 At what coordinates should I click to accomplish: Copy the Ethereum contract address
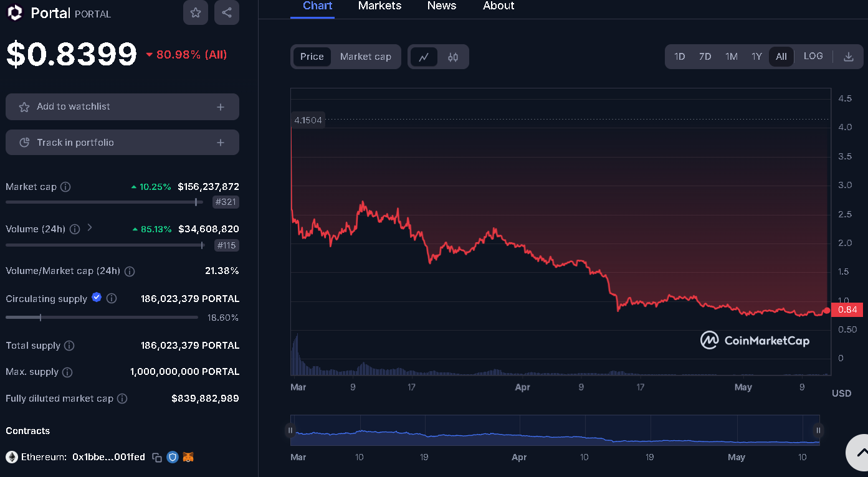click(x=156, y=456)
